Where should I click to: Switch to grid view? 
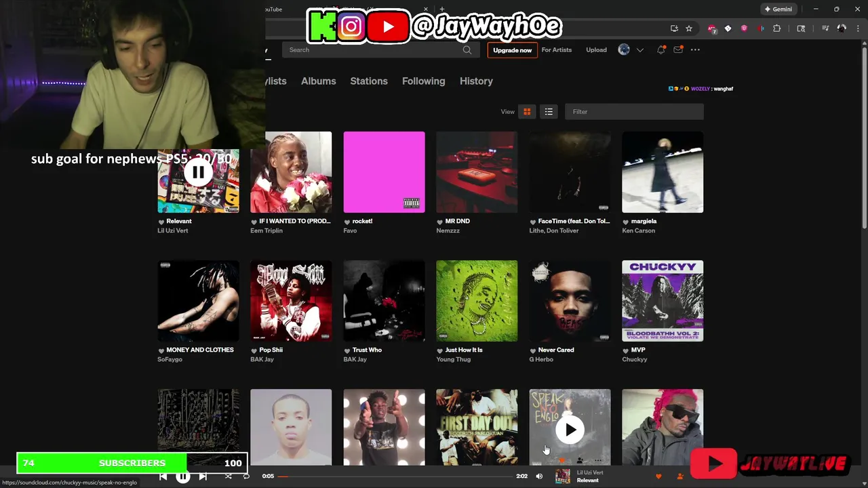527,112
